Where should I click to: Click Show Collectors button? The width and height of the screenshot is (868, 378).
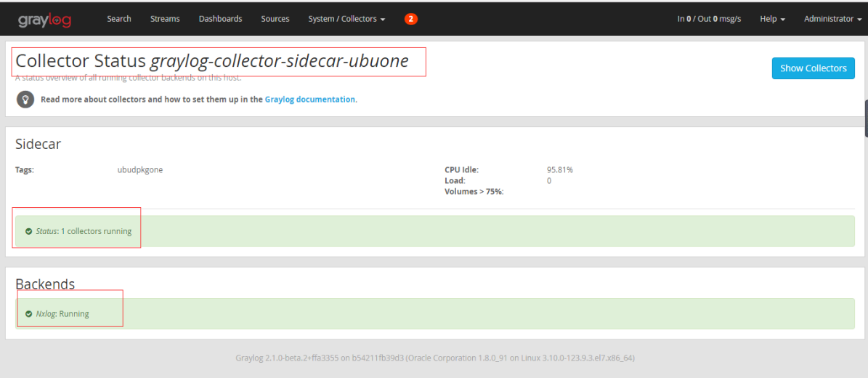[814, 68]
